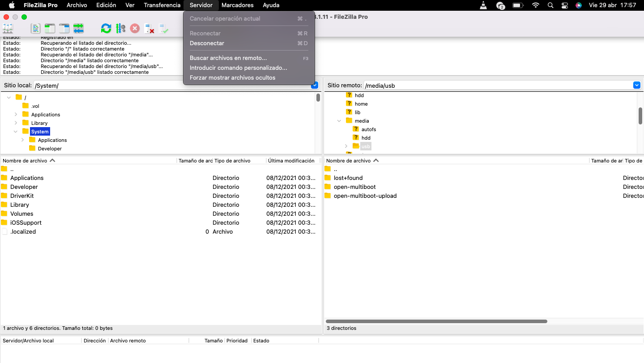Image resolution: width=644 pixels, height=363 pixels.
Task: Open the Site Manager toolbar icon
Action: pos(8,29)
